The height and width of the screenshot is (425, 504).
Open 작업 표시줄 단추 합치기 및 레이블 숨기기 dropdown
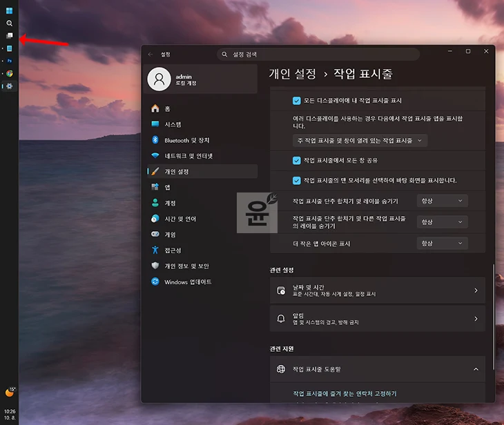point(442,201)
